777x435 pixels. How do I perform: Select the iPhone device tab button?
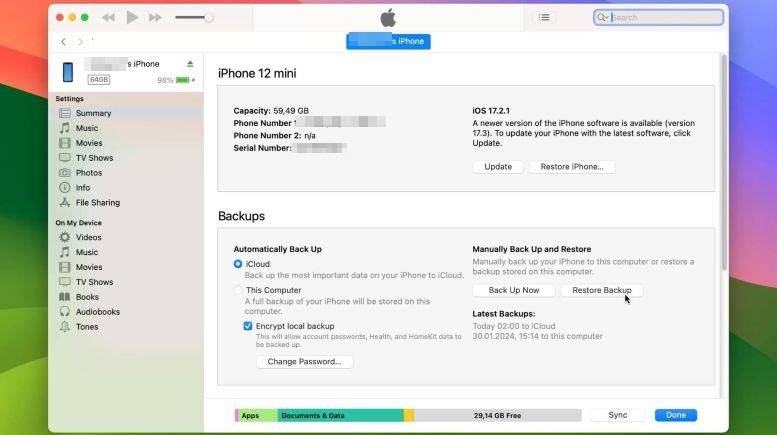(388, 41)
